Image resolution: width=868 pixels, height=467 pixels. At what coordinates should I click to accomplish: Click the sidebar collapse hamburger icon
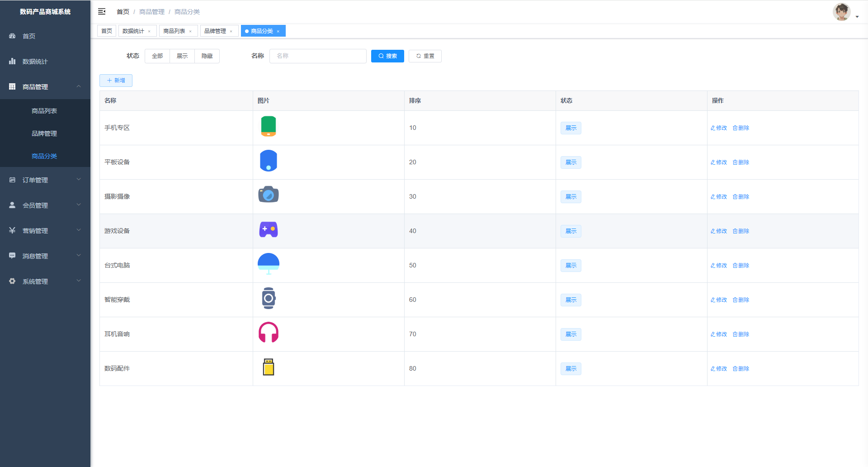102,11
